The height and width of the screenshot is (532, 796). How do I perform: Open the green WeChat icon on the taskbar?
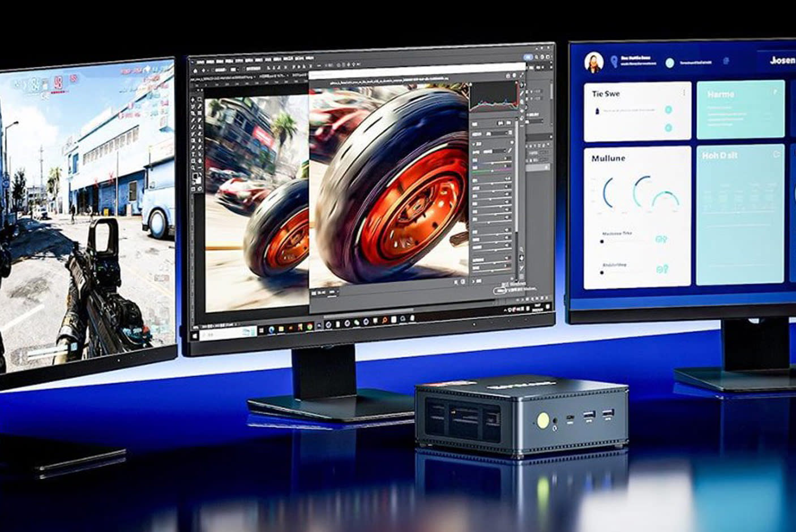(x=357, y=323)
